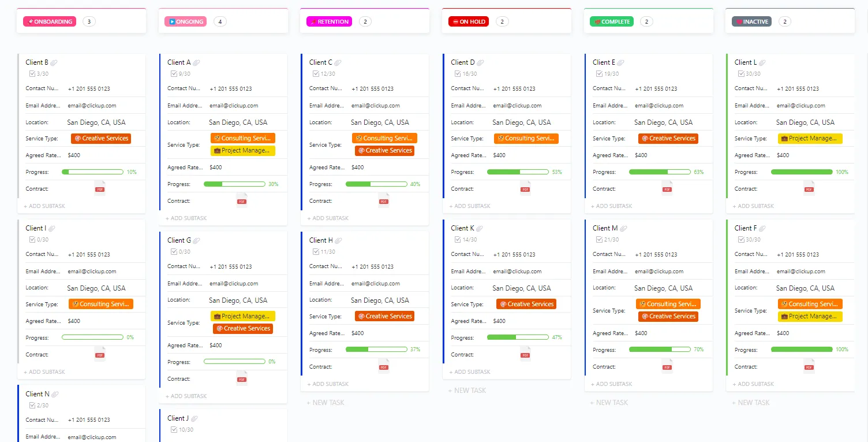Screen dimensions: 868x442
Task: Select the ONGOING column header tag
Action: pos(186,21)
